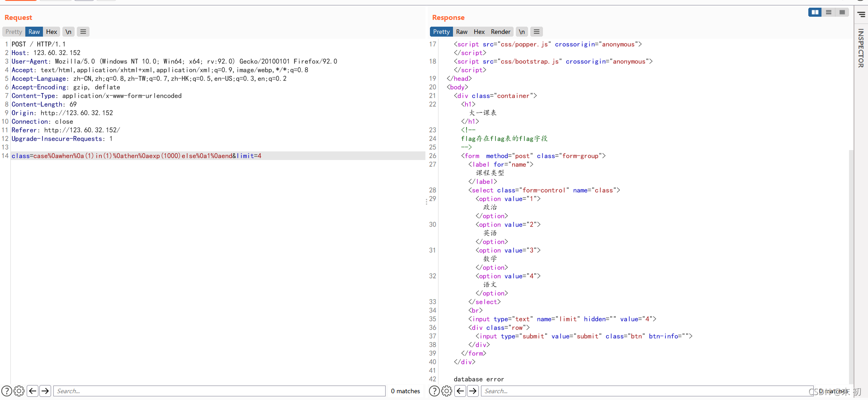Image resolution: width=868 pixels, height=400 pixels.
Task: Open the Inspector side panel
Action: (861, 48)
